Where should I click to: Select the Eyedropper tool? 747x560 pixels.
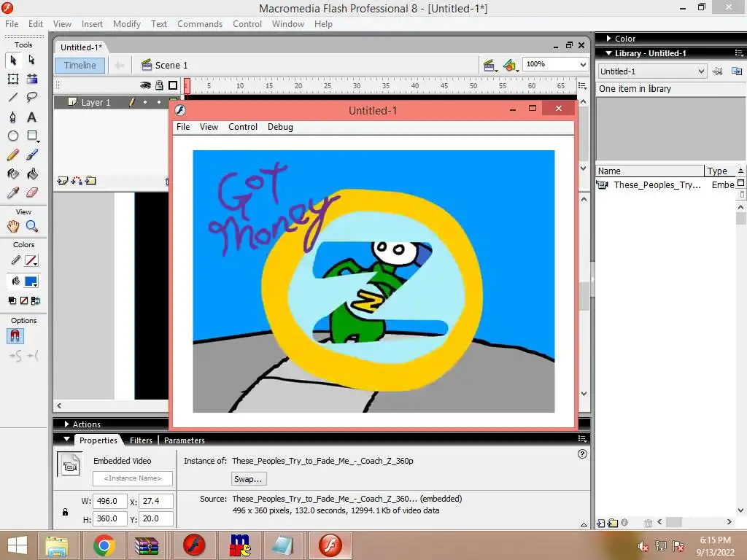tap(13, 192)
